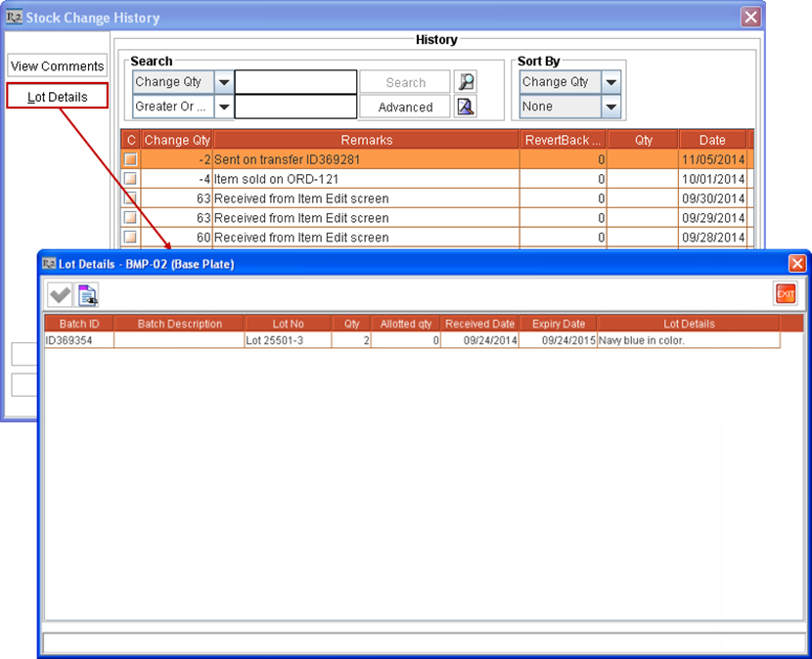This screenshot has width=812, height=659.
Task: Click the advanced search icon
Action: coord(466,107)
